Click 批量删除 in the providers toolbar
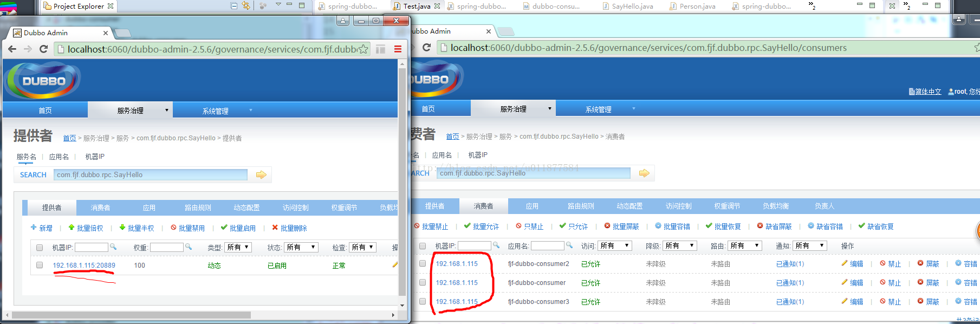 click(290, 228)
